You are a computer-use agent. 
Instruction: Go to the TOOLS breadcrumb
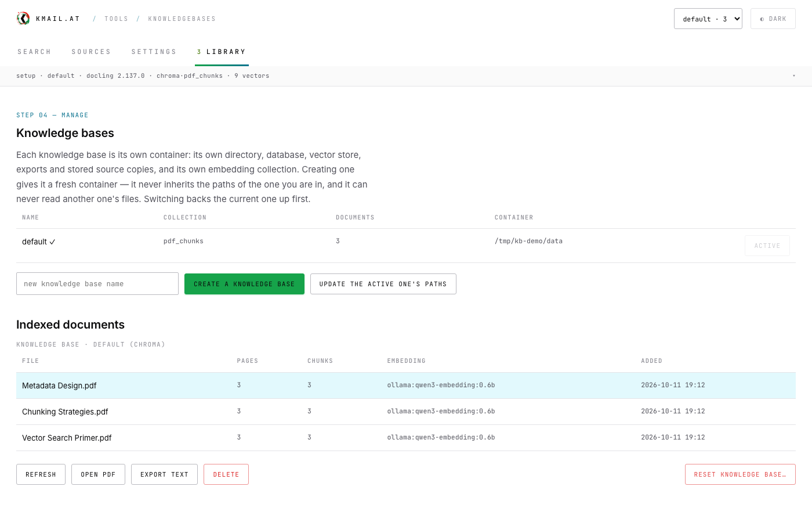point(117,19)
